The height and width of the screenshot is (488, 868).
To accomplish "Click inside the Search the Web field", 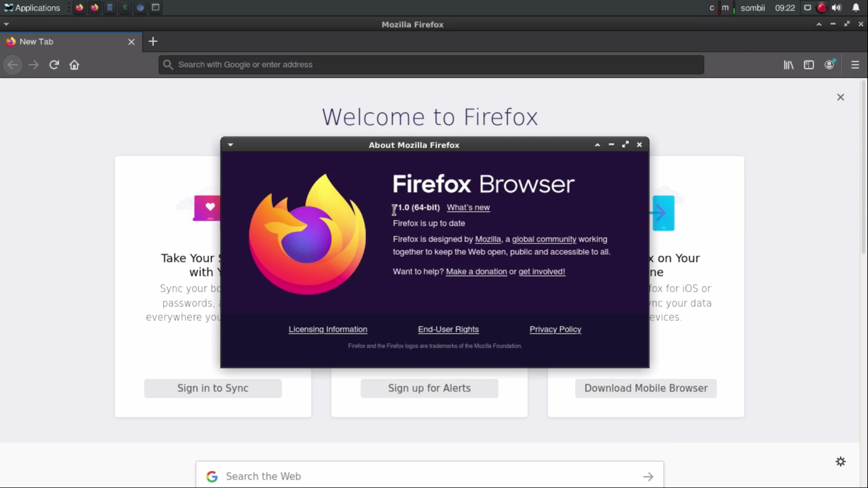I will pyautogui.click(x=381, y=476).
